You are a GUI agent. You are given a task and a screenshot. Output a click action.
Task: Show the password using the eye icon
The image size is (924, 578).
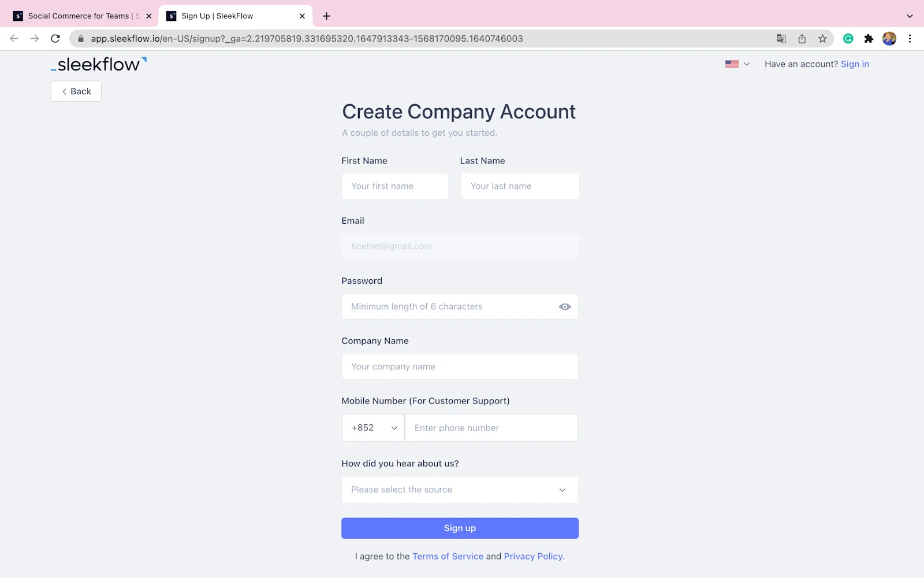tap(565, 306)
